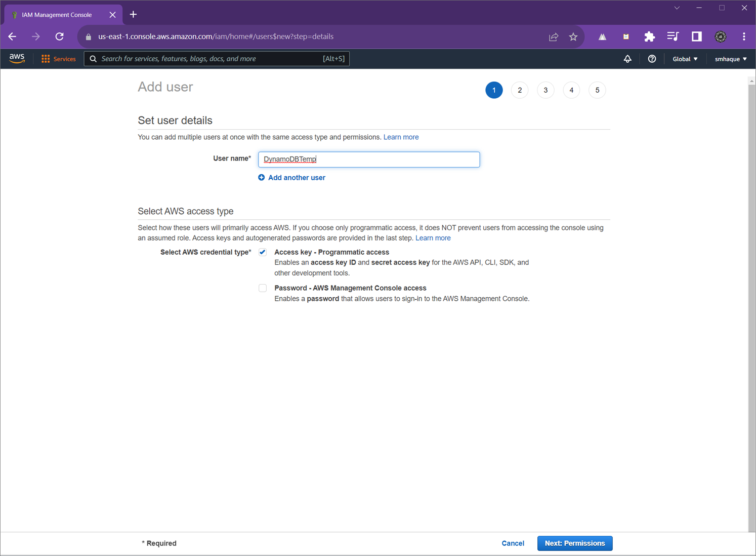The image size is (756, 556).
Task: Uncheck Access key - Programmatic access
Action: 263,252
